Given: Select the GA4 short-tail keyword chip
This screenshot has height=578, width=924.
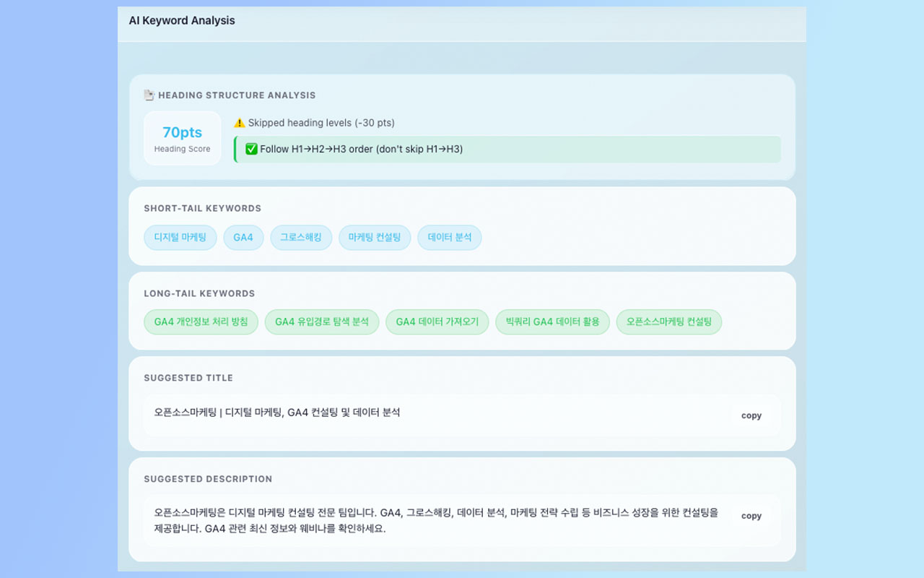Looking at the screenshot, I should (243, 238).
